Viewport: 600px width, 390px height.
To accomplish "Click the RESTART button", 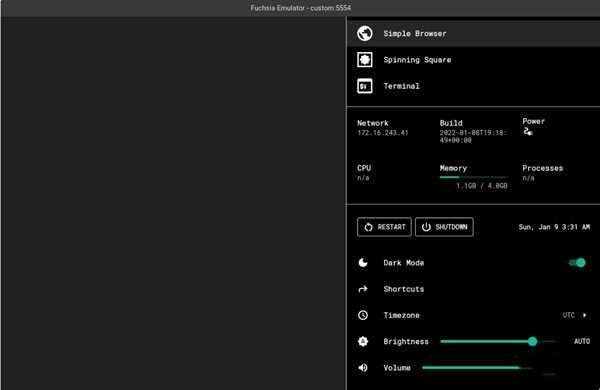I will [x=384, y=227].
